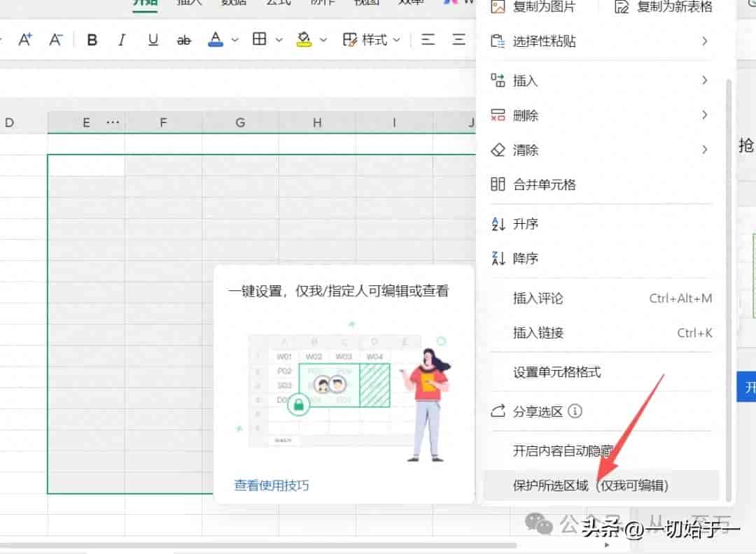Image resolution: width=756 pixels, height=554 pixels.
Task: Open the 插入 context submenu
Action: click(x=600, y=80)
